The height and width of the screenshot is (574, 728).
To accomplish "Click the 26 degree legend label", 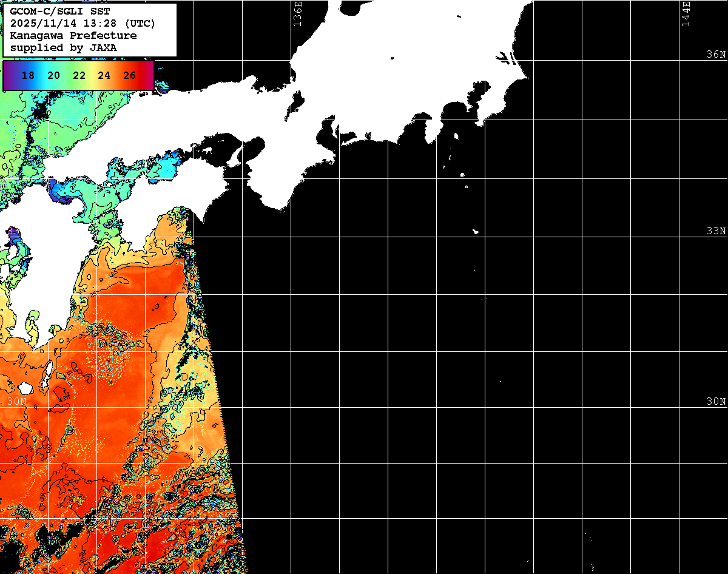I will click(129, 76).
